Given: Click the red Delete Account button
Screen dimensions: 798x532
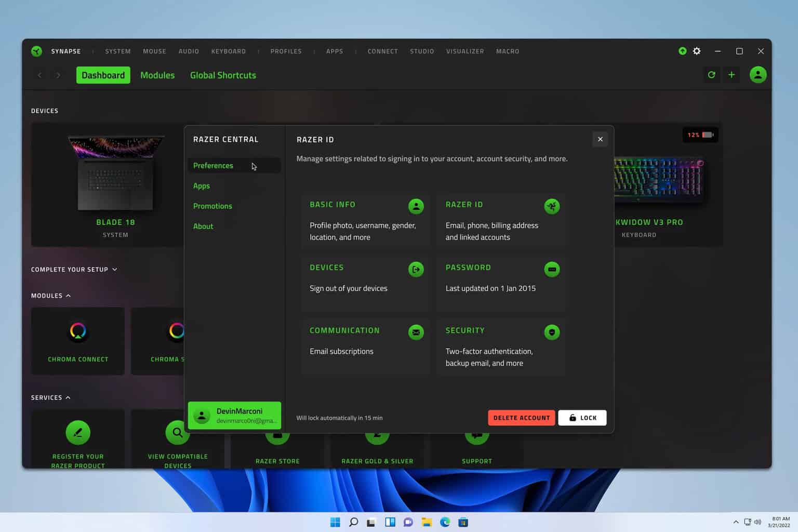Looking at the screenshot, I should coord(522,418).
